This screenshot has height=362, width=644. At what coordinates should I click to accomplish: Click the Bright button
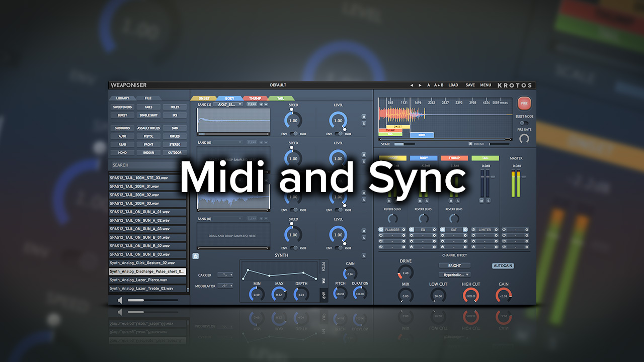coord(454,265)
